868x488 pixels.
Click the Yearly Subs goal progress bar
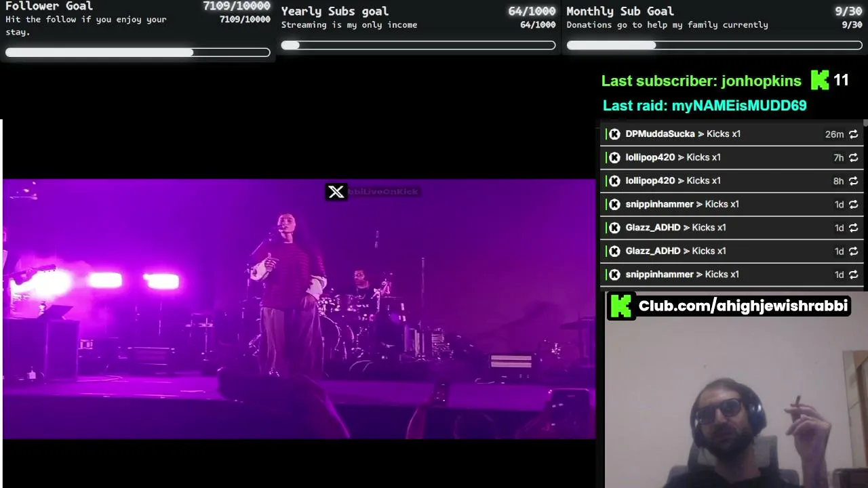[418, 45]
